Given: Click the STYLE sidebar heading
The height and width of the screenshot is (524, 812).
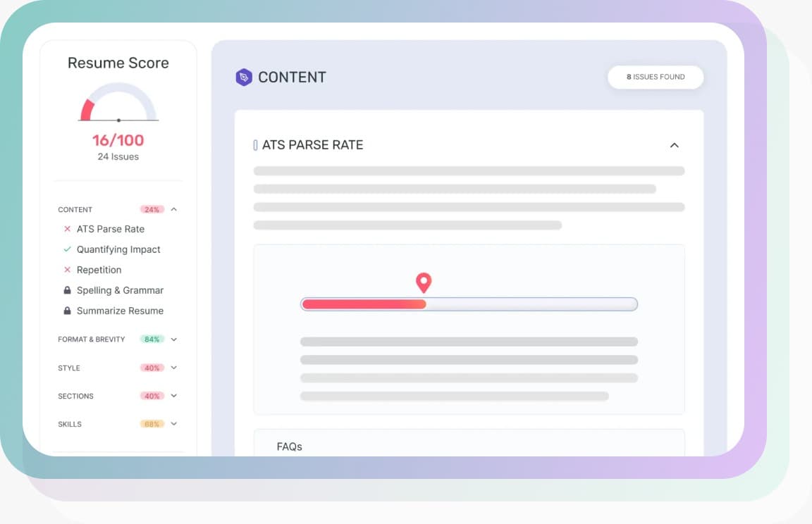Looking at the screenshot, I should (x=69, y=368).
